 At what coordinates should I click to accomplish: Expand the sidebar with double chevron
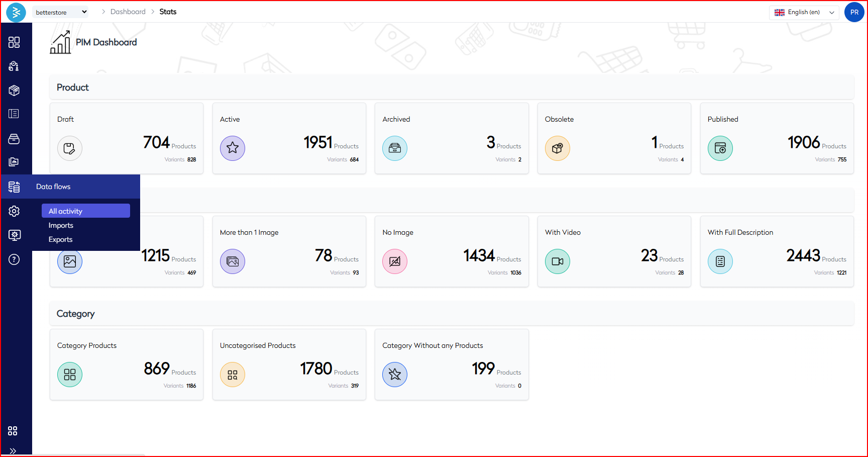[13, 451]
